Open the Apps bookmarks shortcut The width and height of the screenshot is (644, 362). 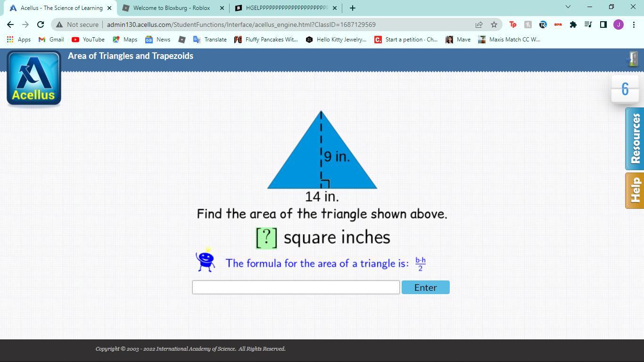(19, 40)
